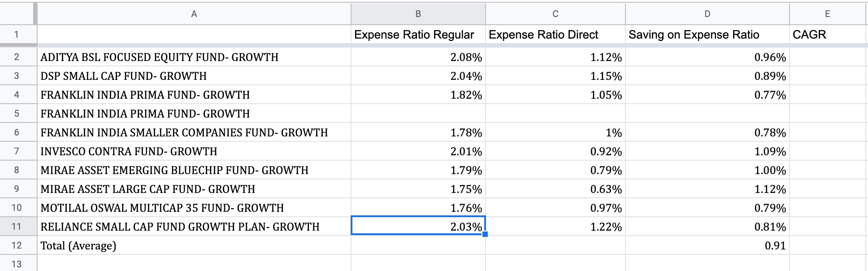Select column A header
Screen dimensions: 868x271
194,14
